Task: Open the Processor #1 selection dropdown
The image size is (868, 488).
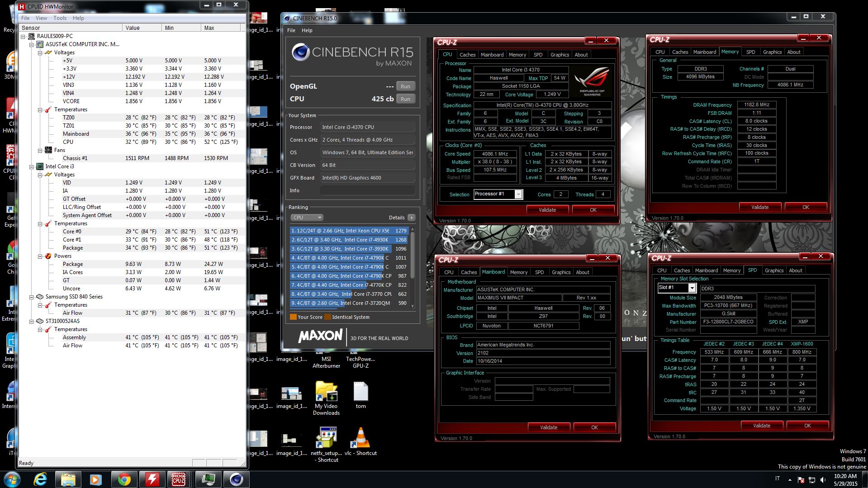Action: coord(519,194)
